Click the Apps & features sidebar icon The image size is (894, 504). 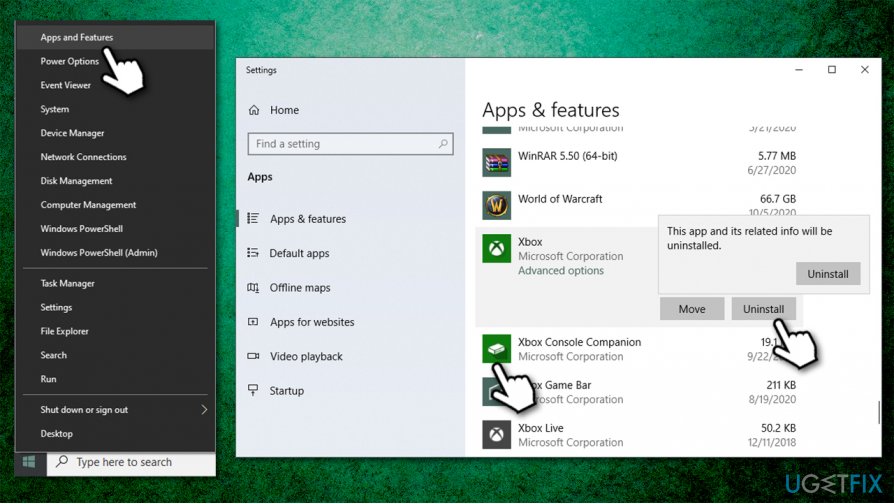click(x=253, y=218)
